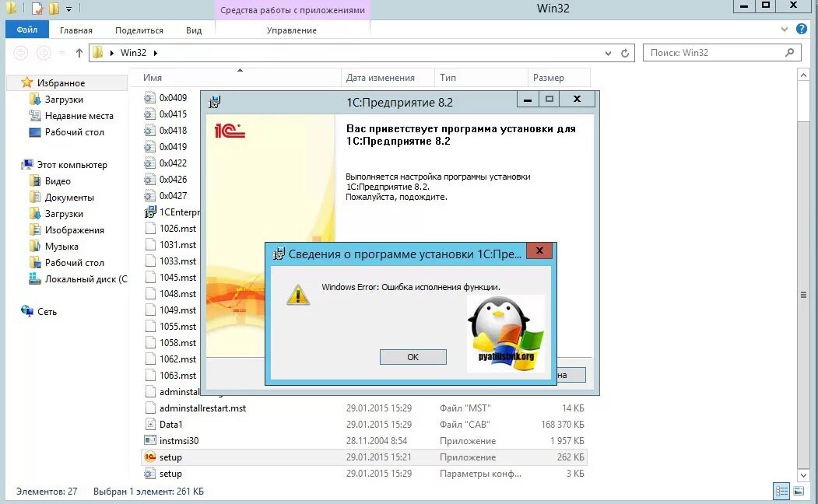This screenshot has width=818, height=504.
Task: Click OK in the Windows Error dialog
Action: pos(413,357)
